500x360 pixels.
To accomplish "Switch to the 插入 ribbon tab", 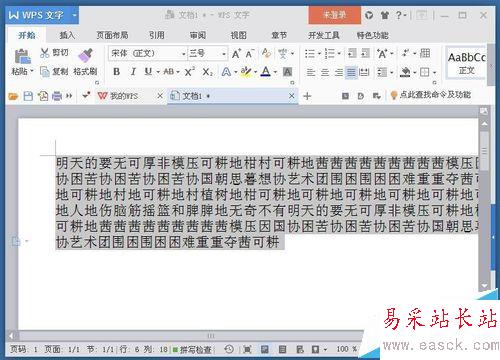I will tap(67, 35).
